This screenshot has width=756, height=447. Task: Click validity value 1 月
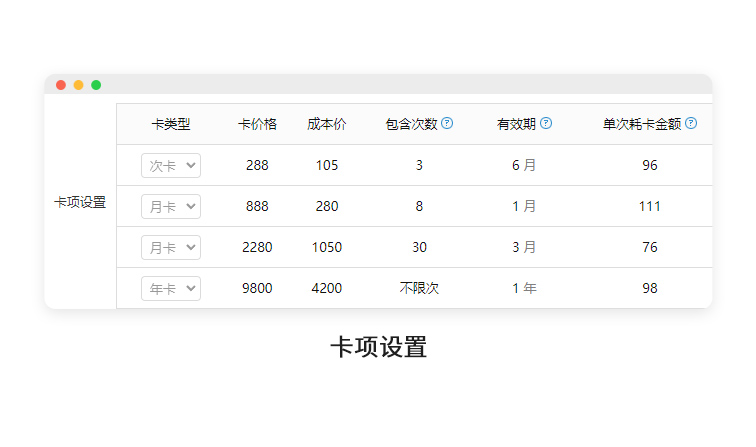[524, 206]
